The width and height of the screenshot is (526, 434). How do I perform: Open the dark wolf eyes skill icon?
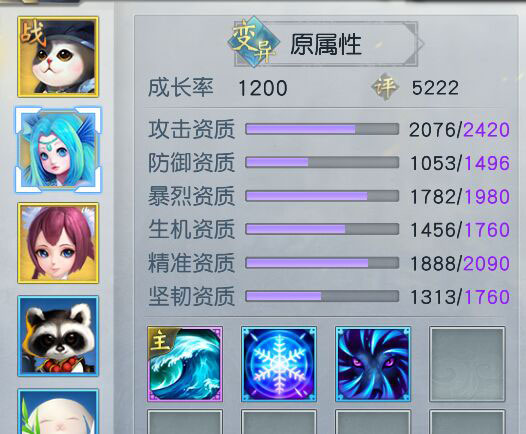(x=373, y=364)
